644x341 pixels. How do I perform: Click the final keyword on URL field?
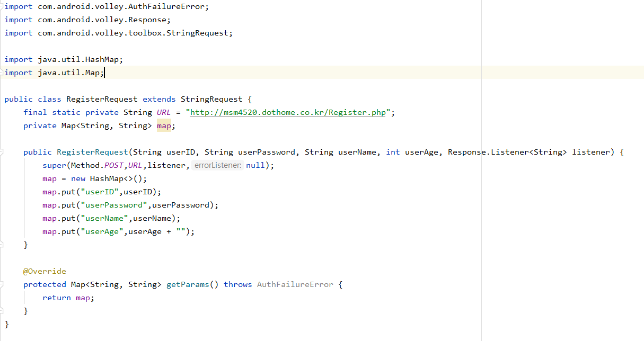(x=35, y=112)
